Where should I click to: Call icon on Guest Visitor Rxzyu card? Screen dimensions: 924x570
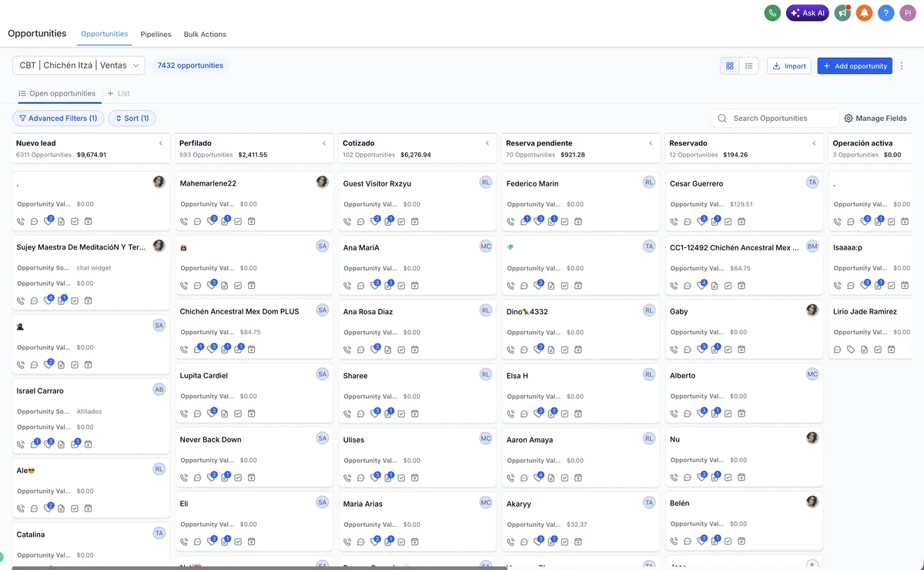(347, 221)
